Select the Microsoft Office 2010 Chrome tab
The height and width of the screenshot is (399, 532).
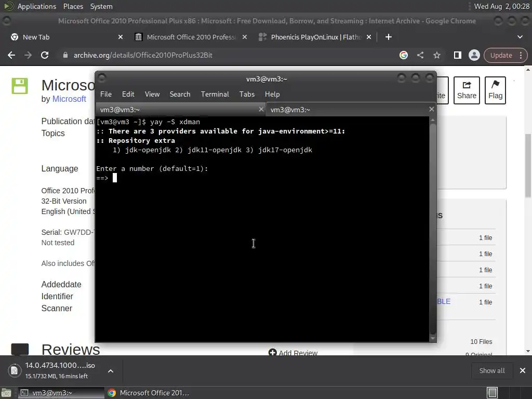[190, 37]
